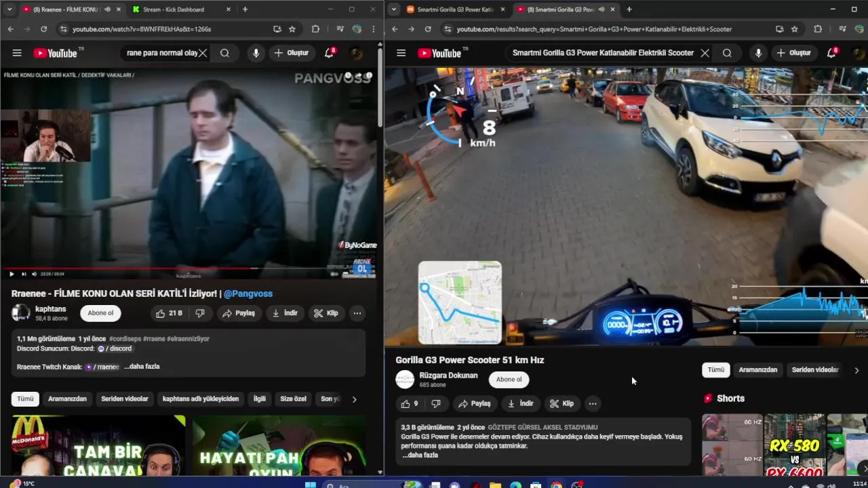Play the Rraenee video
868x488 pixels.
coord(11,274)
